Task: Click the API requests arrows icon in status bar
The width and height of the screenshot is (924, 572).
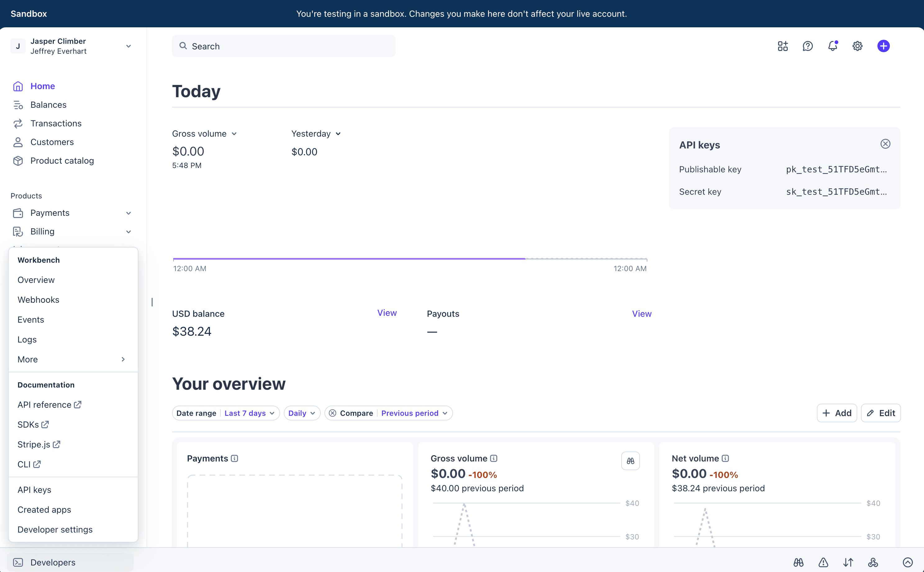Action: (848, 563)
